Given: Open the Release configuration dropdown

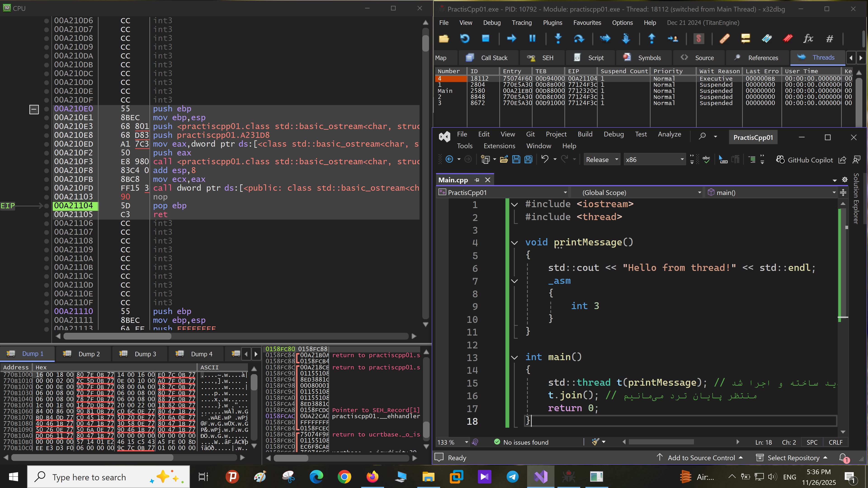Looking at the screenshot, I should 602,160.
